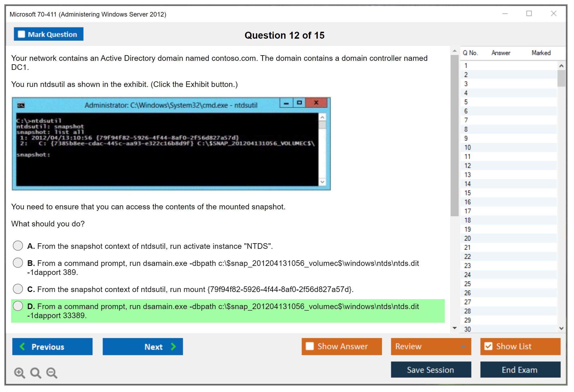Click the green right chevron on Next
Screen dimensions: 574x392
tap(173, 346)
